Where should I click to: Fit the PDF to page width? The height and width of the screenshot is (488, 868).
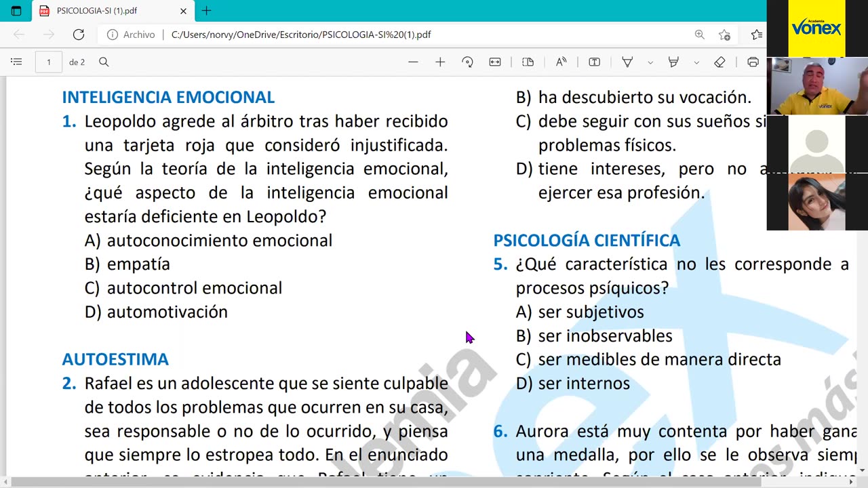(495, 62)
